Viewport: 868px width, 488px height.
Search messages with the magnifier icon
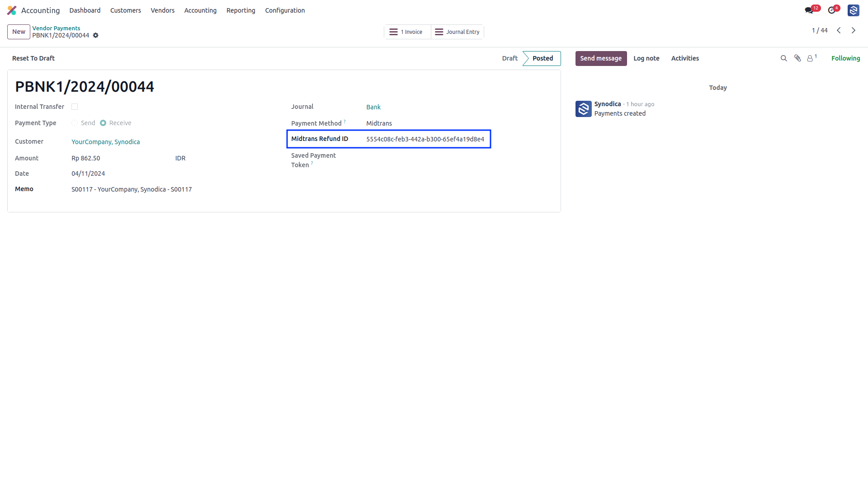coord(784,58)
